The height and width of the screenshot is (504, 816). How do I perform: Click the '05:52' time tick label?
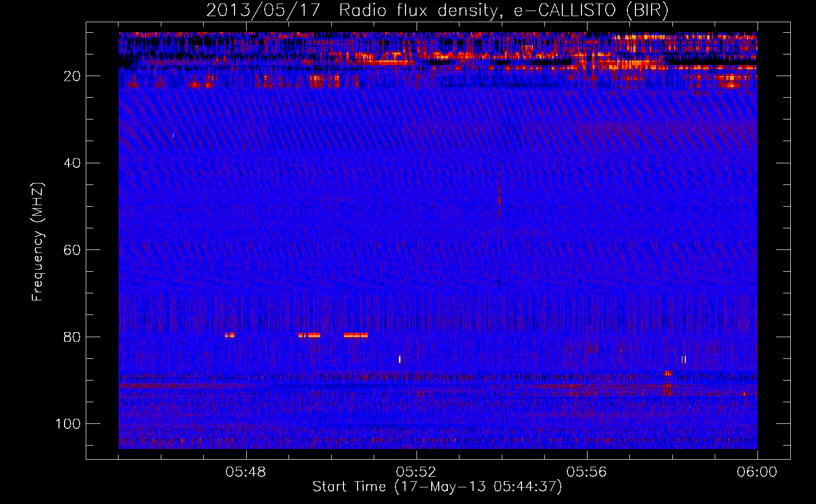click(416, 472)
